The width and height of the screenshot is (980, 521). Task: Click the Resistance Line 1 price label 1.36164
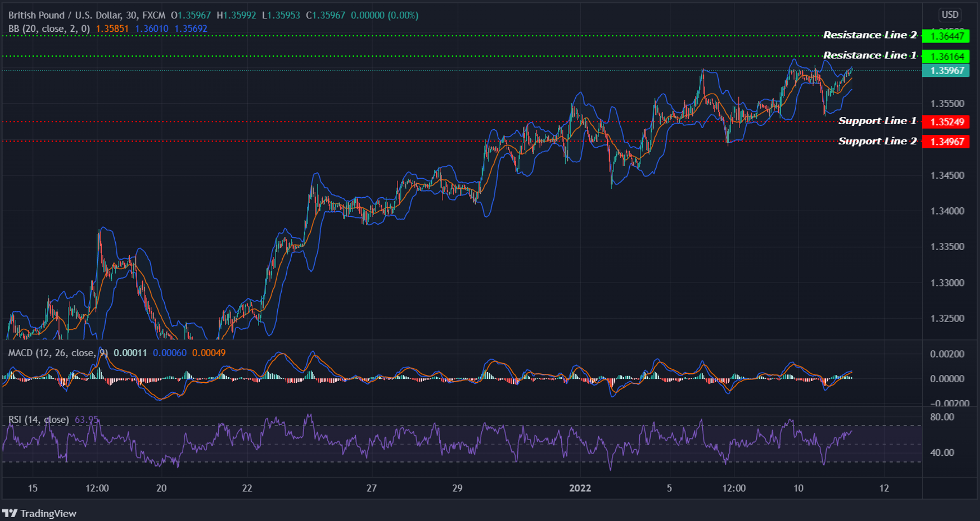point(947,55)
